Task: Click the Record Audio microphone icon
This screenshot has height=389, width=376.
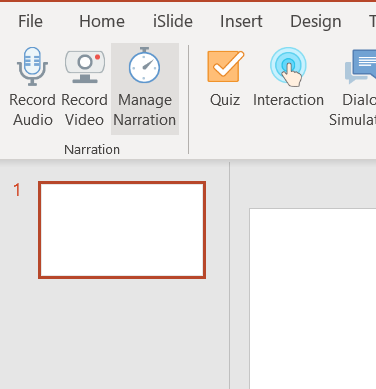Action: click(32, 66)
